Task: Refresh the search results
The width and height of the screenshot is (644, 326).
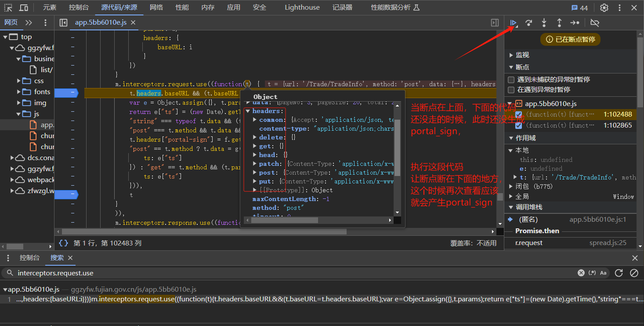Action: (x=619, y=273)
